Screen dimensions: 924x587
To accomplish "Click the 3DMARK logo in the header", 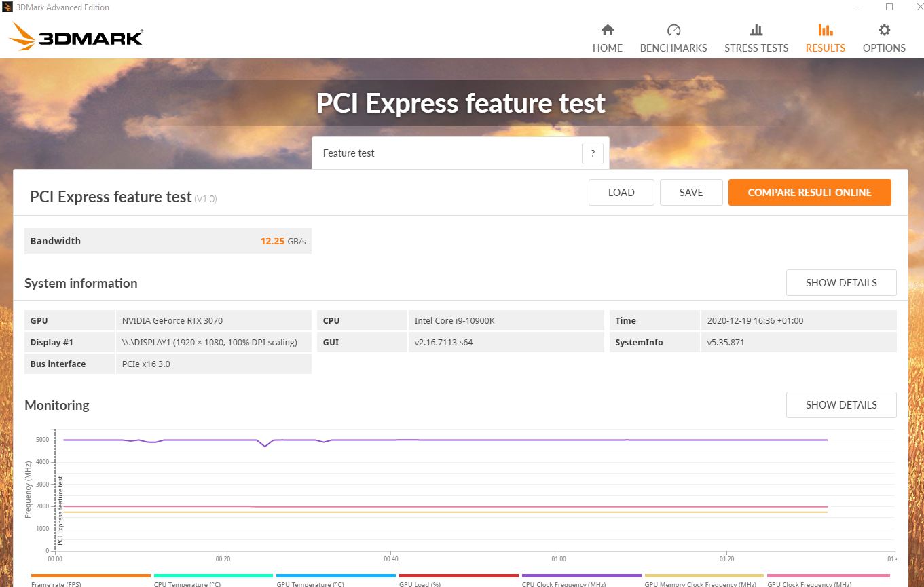I will [x=76, y=37].
